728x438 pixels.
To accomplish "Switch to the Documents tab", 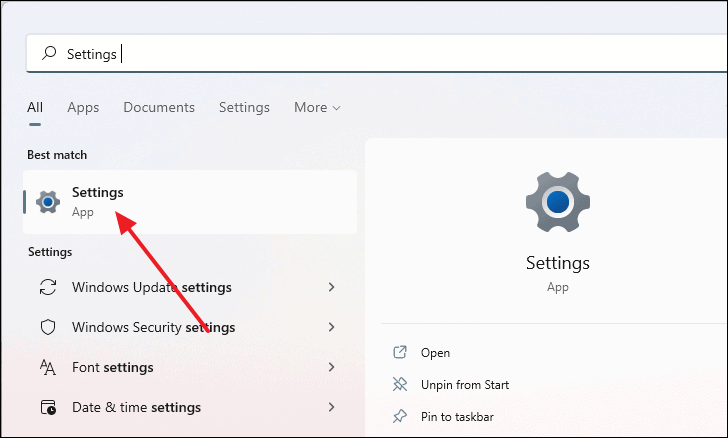I will (x=159, y=107).
